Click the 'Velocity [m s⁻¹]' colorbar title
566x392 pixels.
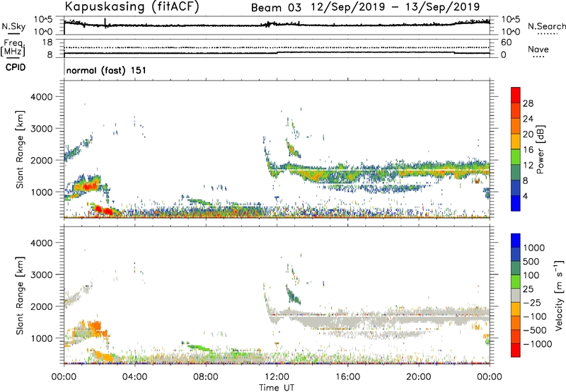559,295
